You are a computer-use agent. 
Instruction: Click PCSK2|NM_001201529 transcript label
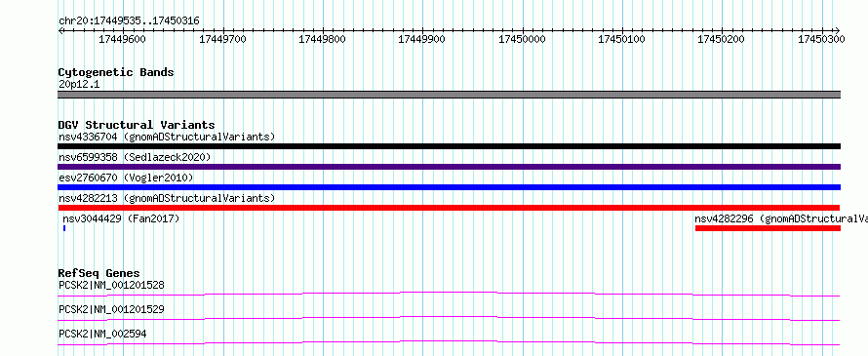[x=111, y=309]
